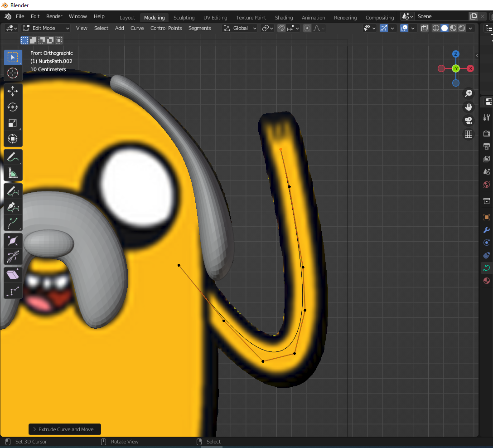
Task: Switch perspective/orthographic with grid gizmo
Action: pos(469,134)
